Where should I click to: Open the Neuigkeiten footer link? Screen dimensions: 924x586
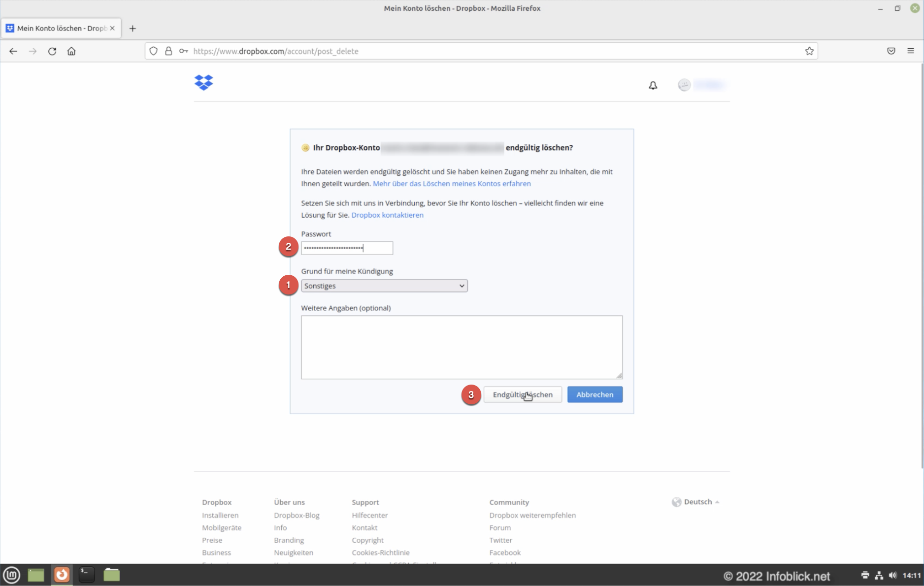pyautogui.click(x=294, y=553)
